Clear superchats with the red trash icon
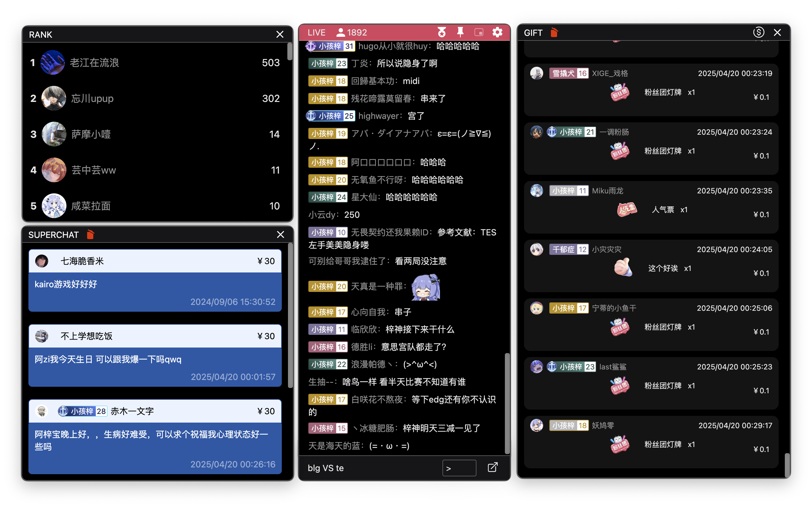This screenshot has width=812, height=527. click(x=90, y=234)
